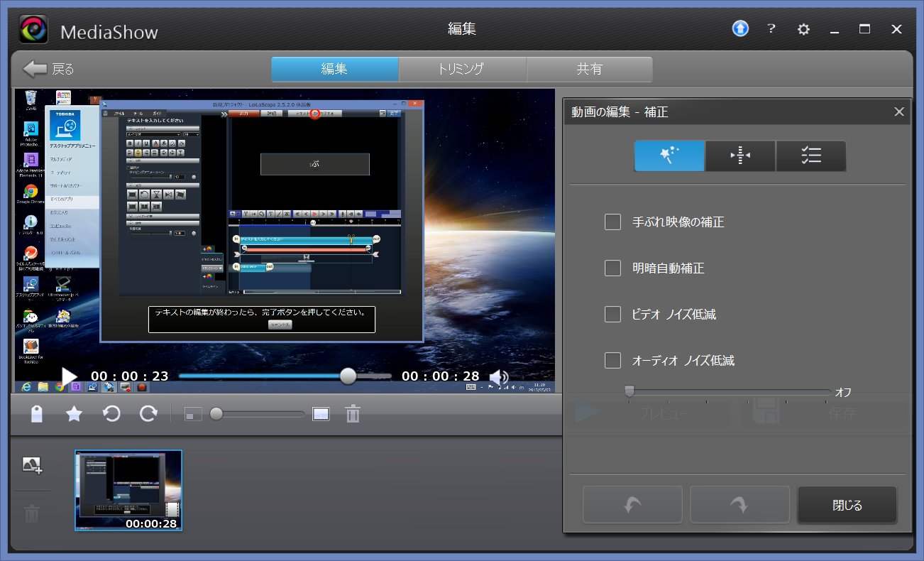Click the upload update arrow icon
The width and height of the screenshot is (924, 561).
click(740, 29)
